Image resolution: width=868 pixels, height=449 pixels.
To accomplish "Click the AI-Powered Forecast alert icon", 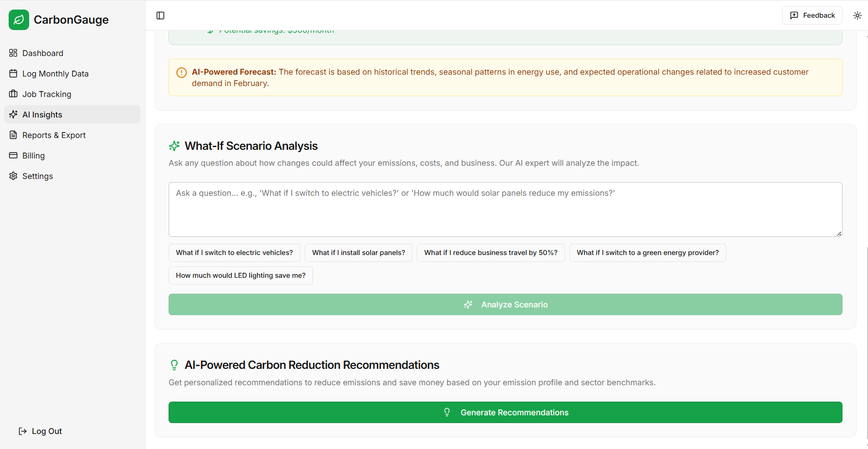I will pos(181,72).
